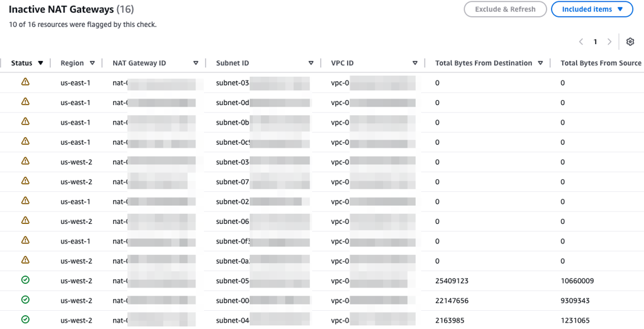Image resolution: width=644 pixels, height=329 pixels.
Task: Click us-west-2 region in subnet-07 row
Action: click(x=76, y=182)
